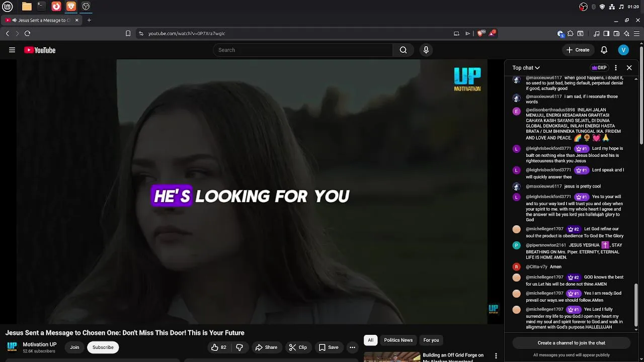The width and height of the screenshot is (644, 362).
Task: Open options for Off Grid Forge video
Action: pos(496,356)
